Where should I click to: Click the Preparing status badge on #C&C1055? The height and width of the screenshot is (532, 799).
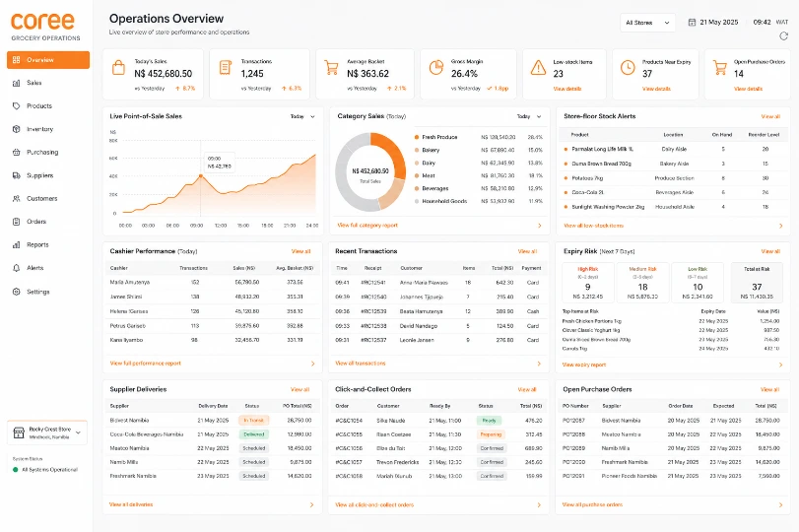pos(492,434)
